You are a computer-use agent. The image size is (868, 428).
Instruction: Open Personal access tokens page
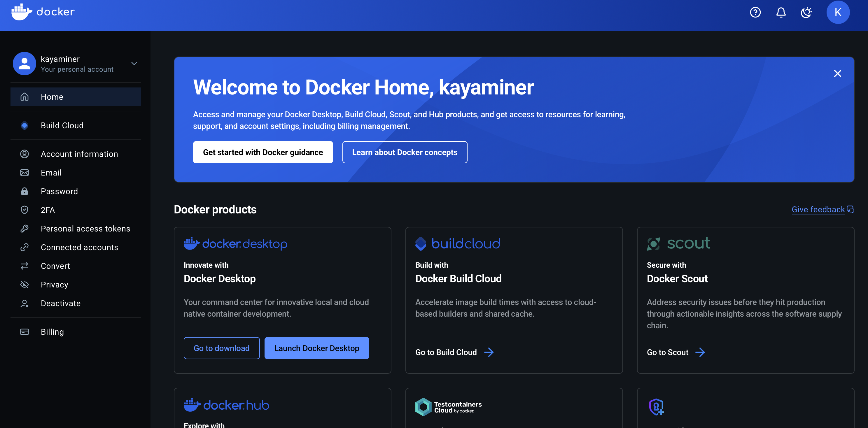pos(76,229)
